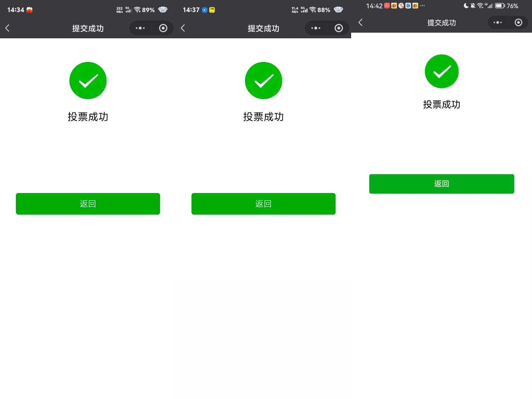Close mini program via circle icon, 14:37 screen
This screenshot has height=399, width=532.
[x=339, y=28]
